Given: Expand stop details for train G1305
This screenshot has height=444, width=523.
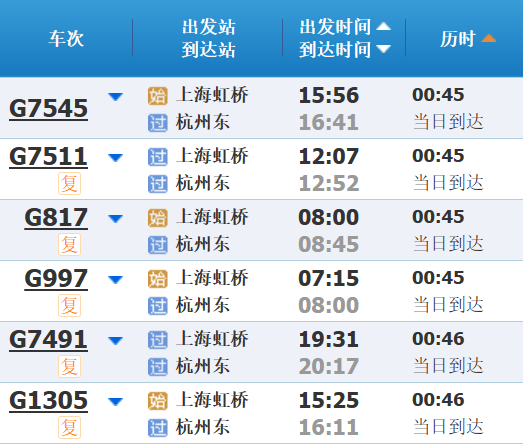Looking at the screenshot, I should click(x=116, y=402).
